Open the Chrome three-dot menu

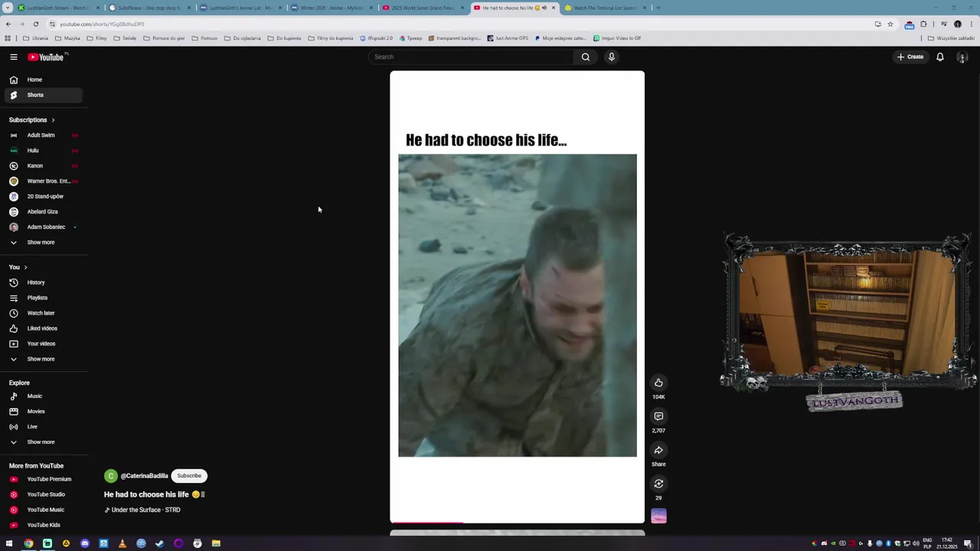coord(970,24)
